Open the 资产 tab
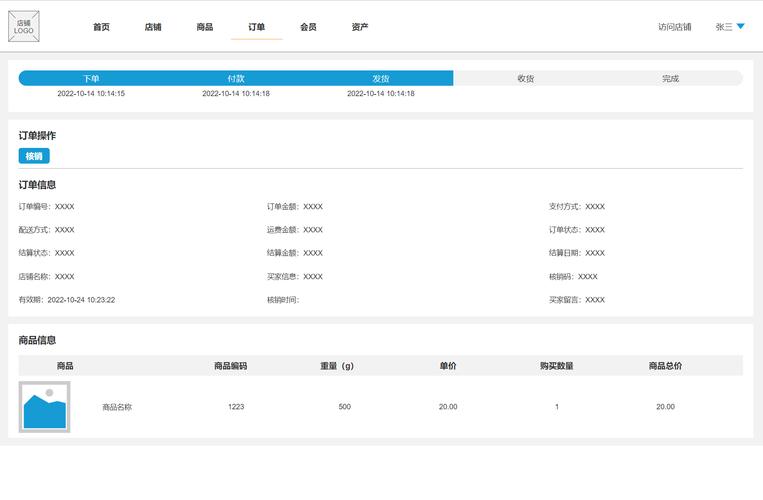Image resolution: width=763 pixels, height=500 pixels. click(360, 27)
